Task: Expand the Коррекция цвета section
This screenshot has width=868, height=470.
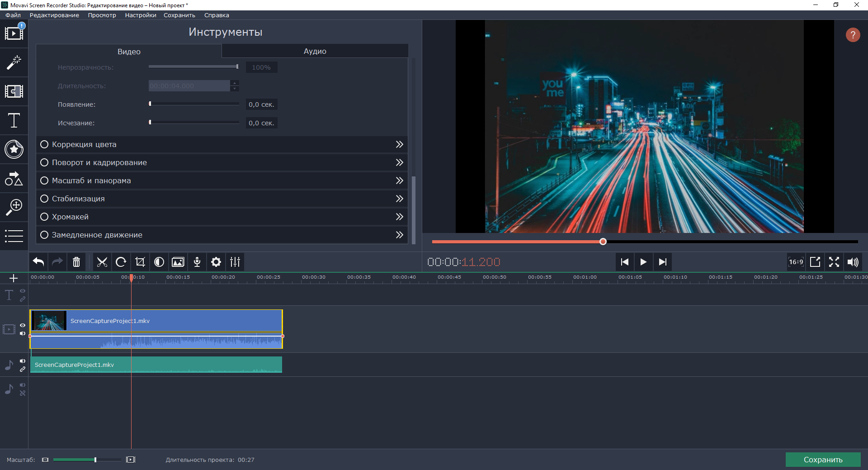Action: pyautogui.click(x=399, y=144)
